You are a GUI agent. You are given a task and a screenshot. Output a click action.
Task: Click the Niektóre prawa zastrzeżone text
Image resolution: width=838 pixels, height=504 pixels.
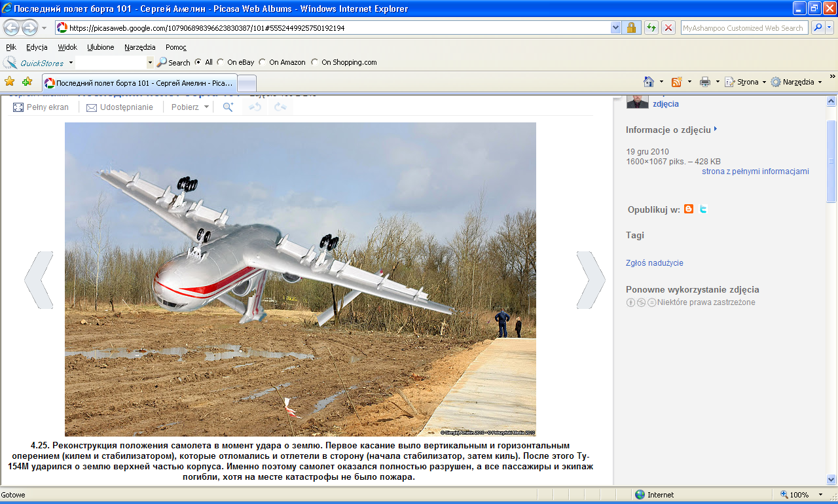click(706, 302)
